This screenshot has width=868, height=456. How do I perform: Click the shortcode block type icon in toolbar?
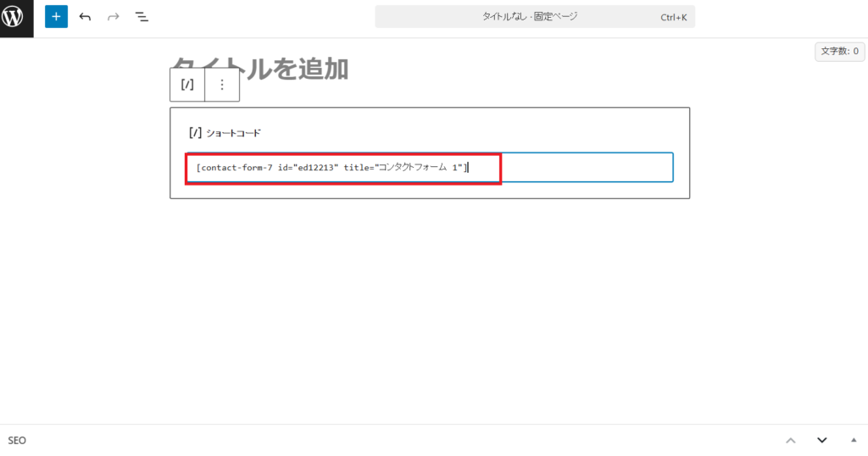click(187, 85)
